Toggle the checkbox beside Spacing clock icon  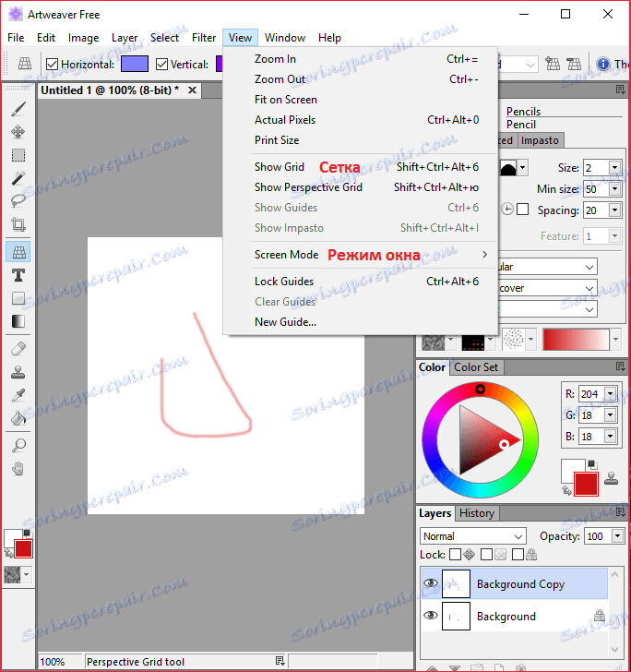[x=523, y=210]
